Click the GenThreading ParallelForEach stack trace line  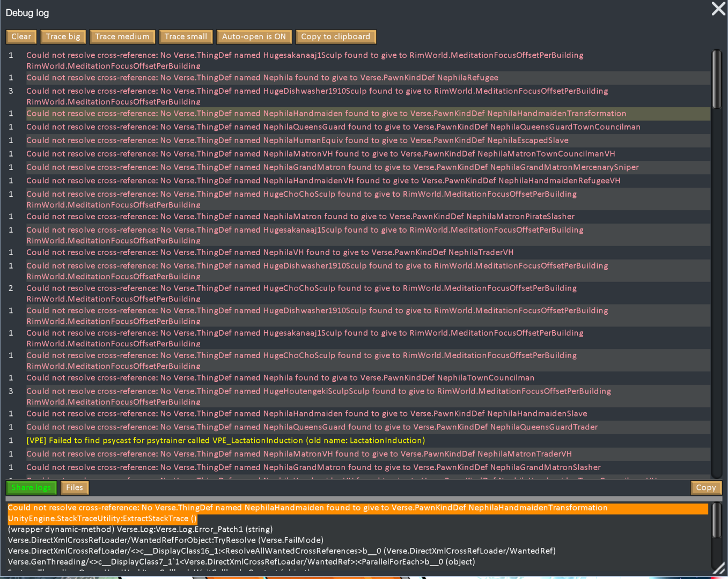[x=241, y=562]
